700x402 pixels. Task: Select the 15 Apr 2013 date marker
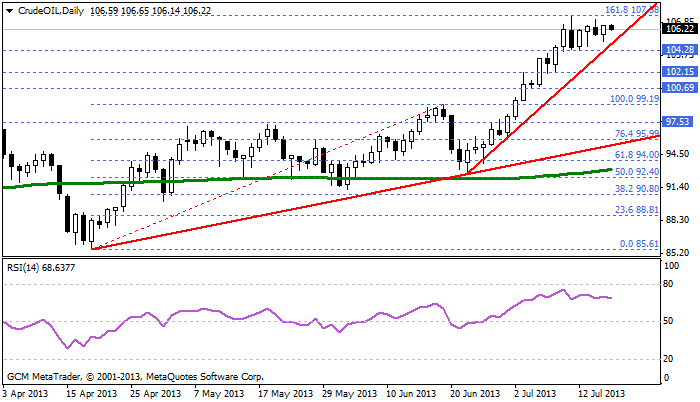pos(89,394)
